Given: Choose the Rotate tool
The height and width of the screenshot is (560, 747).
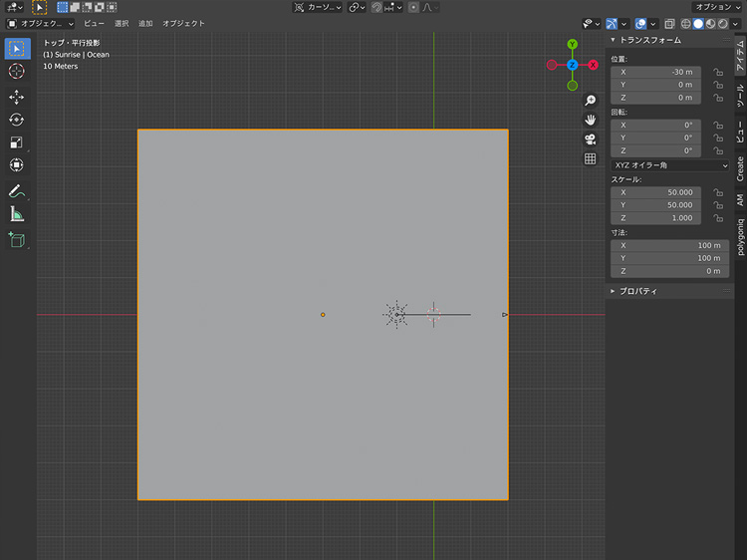Looking at the screenshot, I should pyautogui.click(x=17, y=120).
